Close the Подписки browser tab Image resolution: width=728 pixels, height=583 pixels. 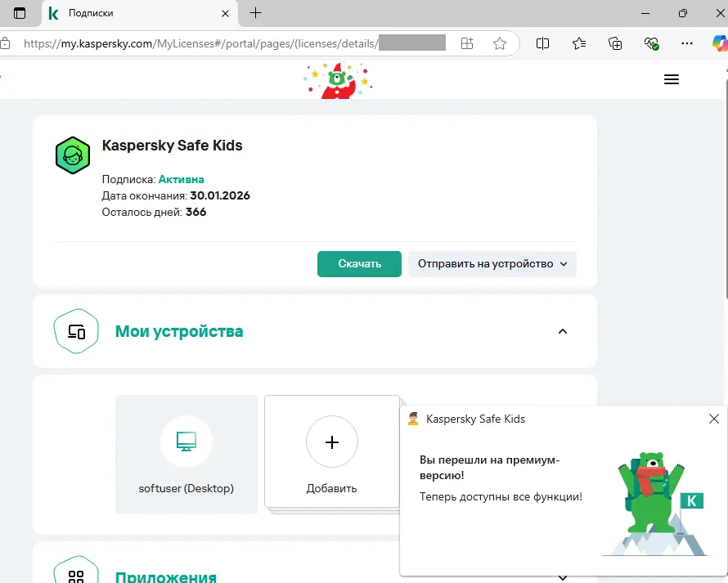[225, 13]
